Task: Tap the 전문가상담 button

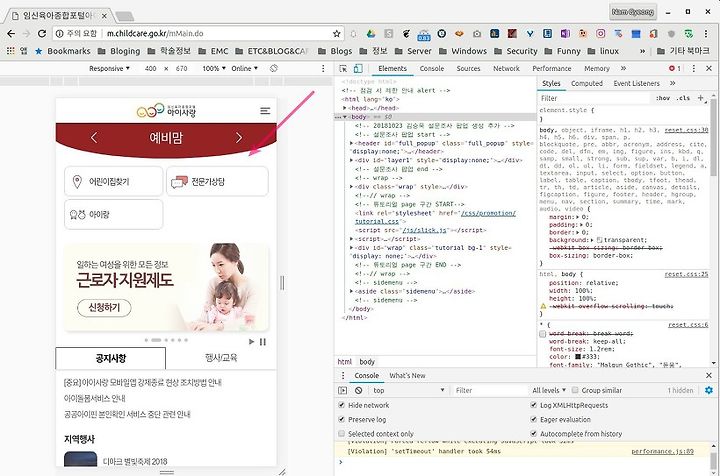Action: pos(217,181)
